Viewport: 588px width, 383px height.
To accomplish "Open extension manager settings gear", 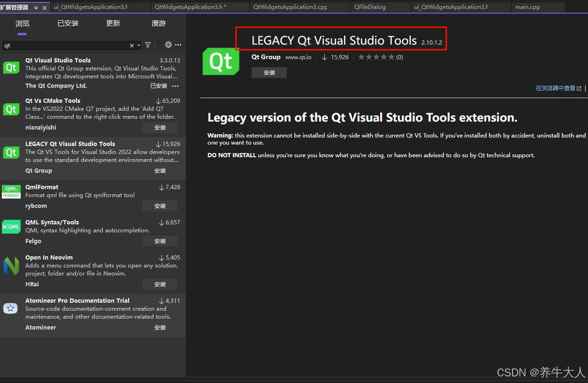I will (168, 45).
